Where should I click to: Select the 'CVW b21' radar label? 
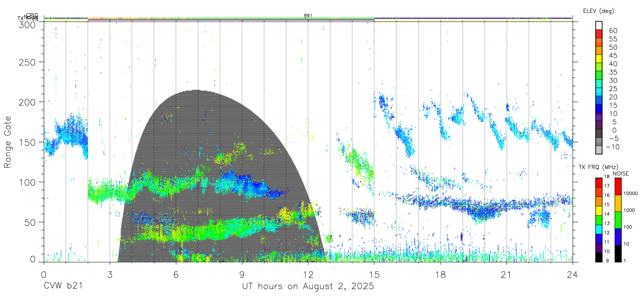(x=63, y=287)
